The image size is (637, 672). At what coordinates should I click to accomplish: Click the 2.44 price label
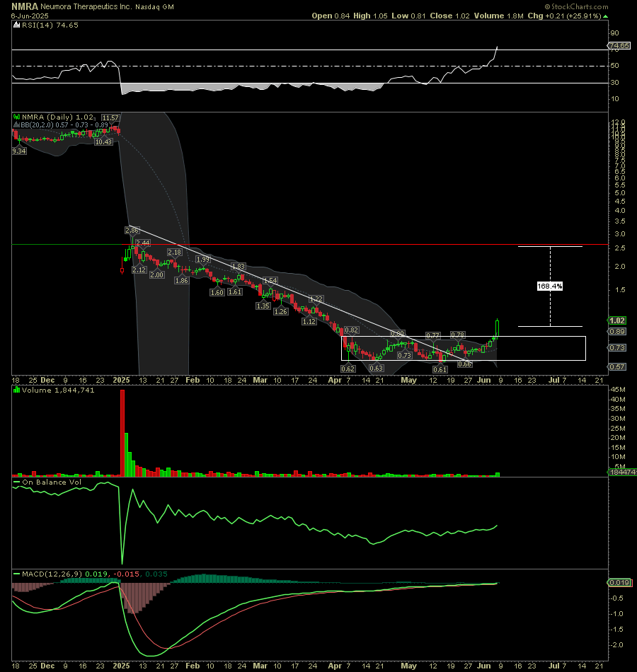(143, 243)
